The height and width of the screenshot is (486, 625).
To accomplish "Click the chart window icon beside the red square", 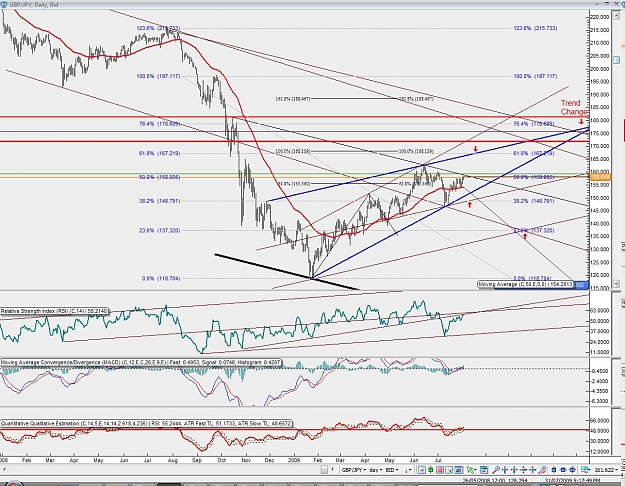I will (449, 470).
